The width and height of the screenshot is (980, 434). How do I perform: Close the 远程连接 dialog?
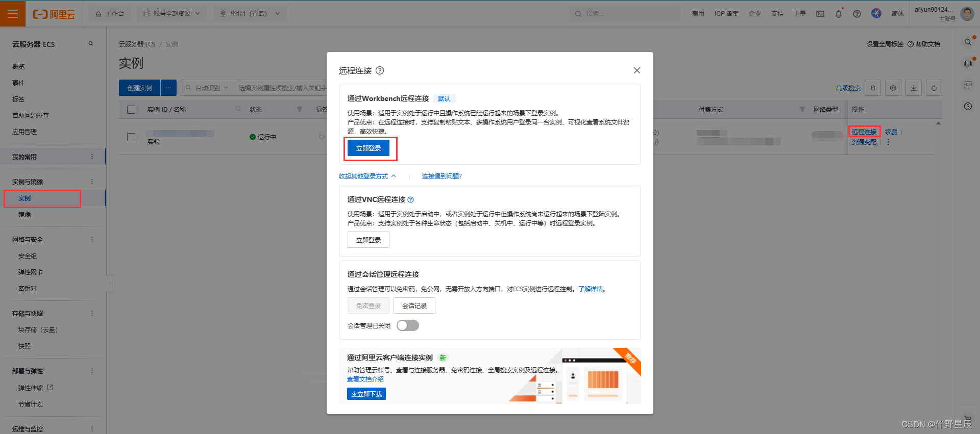click(637, 70)
